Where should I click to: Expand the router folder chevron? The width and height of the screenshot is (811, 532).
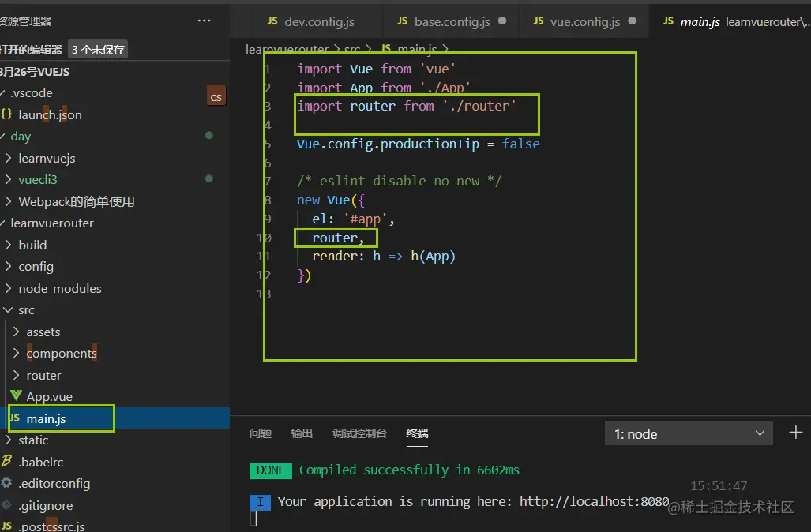(16, 375)
